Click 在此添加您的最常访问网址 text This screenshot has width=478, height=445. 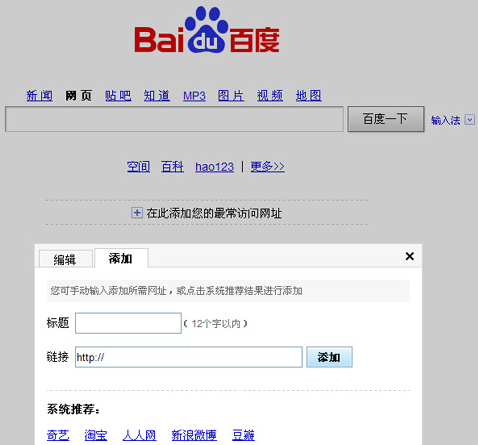(x=214, y=213)
